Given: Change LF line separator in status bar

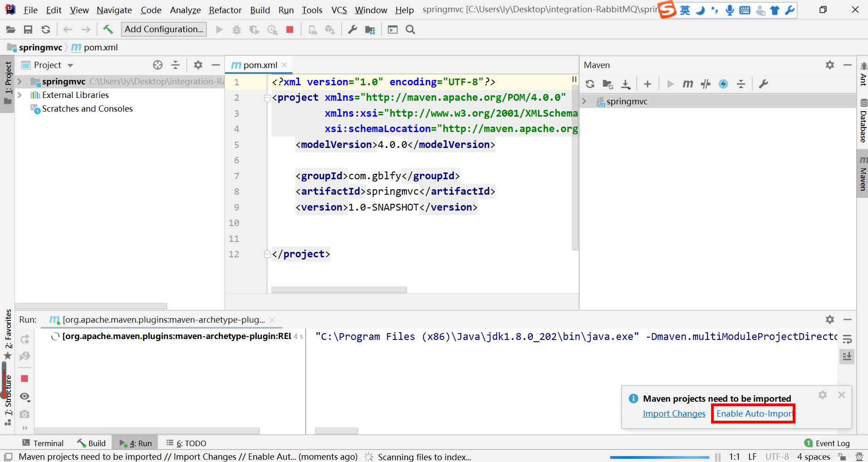Looking at the screenshot, I should point(752,457).
